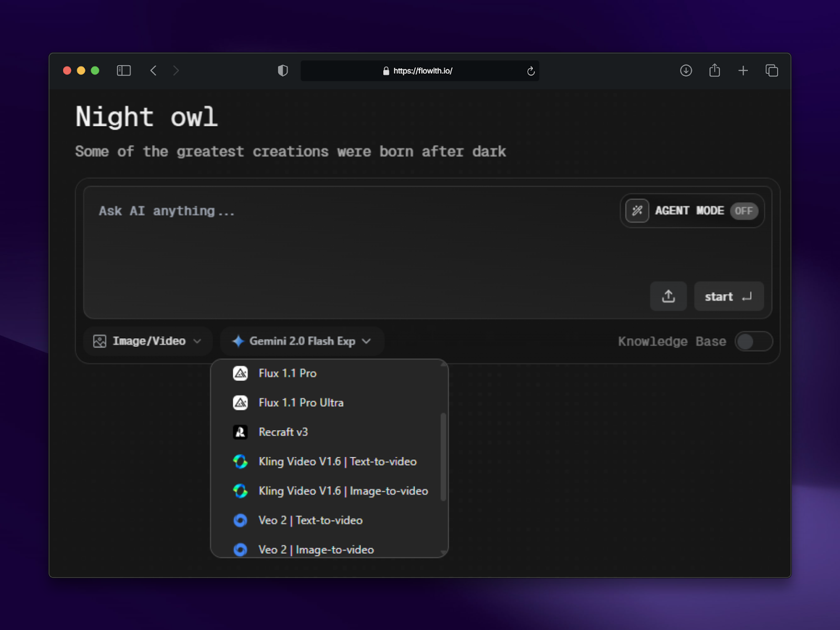840x630 pixels.
Task: Select Kling Video V1.6 Text-to-video
Action: pos(337,461)
